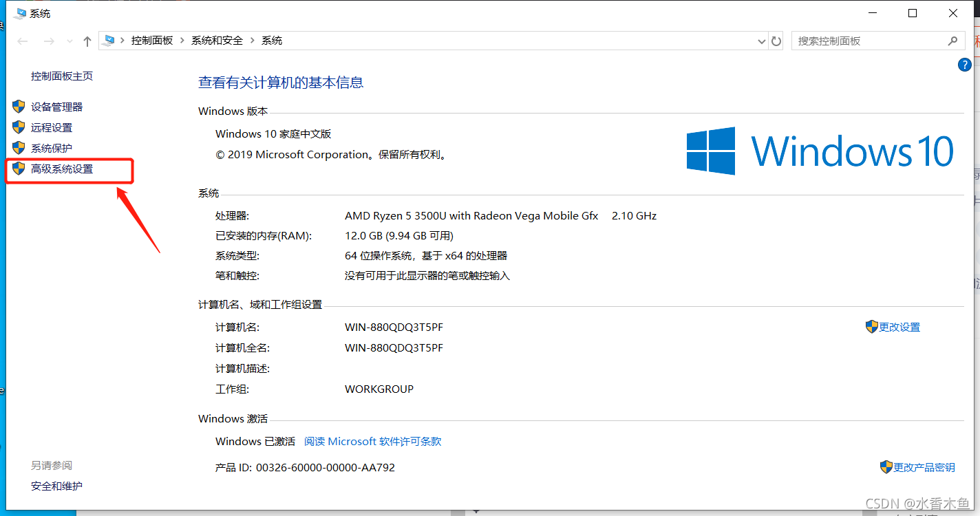Open 系统保护 link

point(52,149)
